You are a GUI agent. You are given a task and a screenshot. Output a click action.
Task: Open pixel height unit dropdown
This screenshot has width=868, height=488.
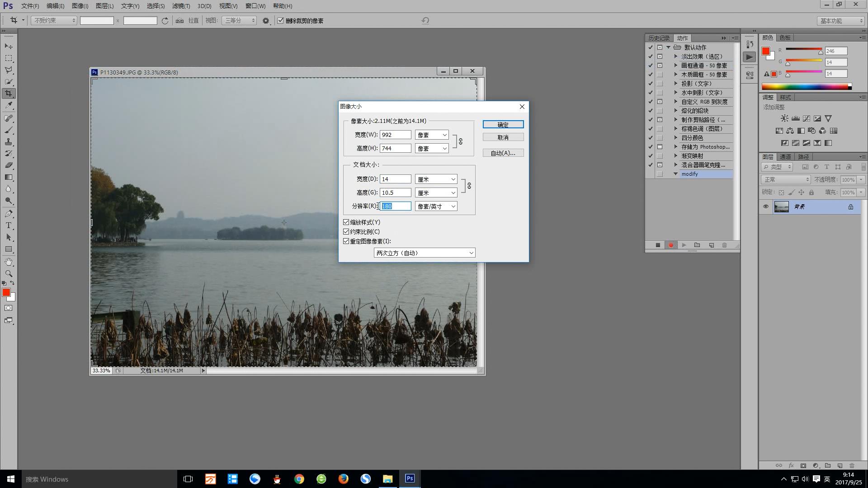click(x=432, y=149)
